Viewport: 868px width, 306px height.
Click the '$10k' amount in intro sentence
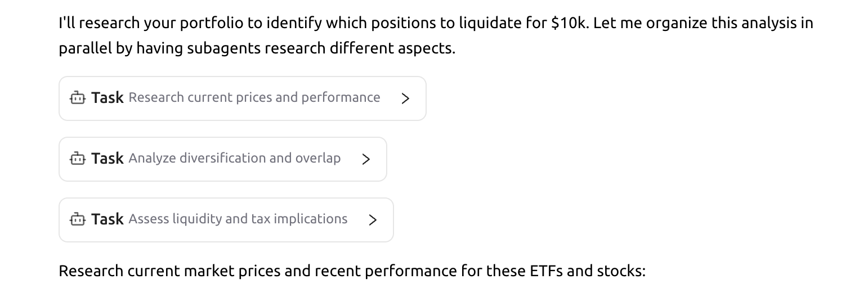point(570,23)
